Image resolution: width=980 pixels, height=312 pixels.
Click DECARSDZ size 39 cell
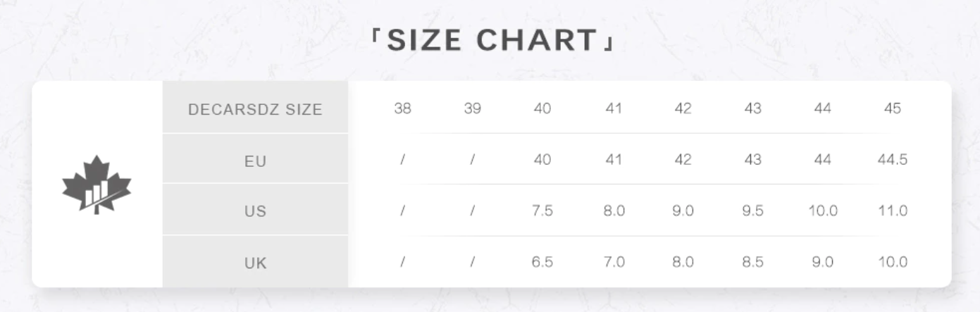click(x=472, y=109)
